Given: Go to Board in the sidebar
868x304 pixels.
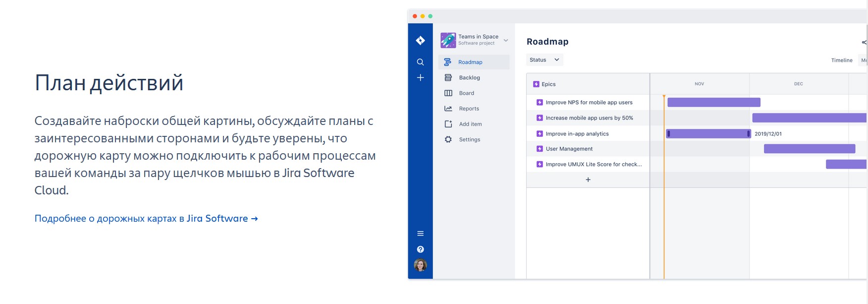Looking at the screenshot, I should click(x=466, y=93).
